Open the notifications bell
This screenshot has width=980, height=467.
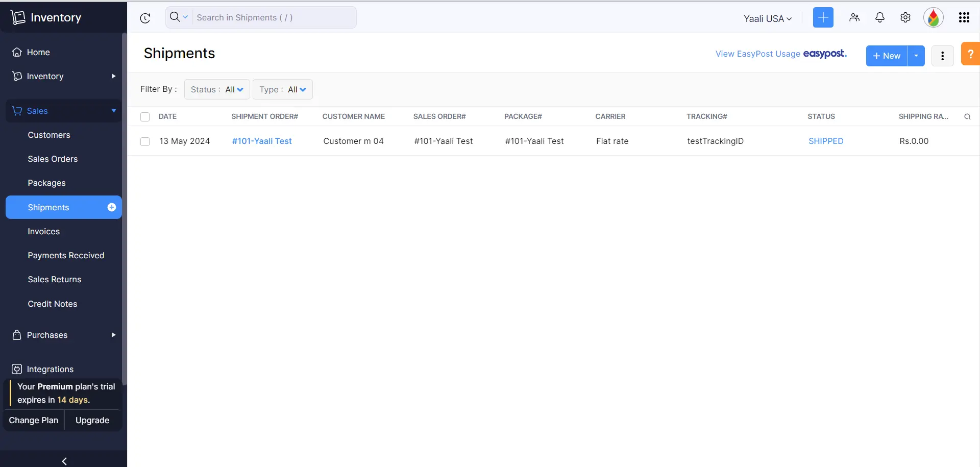(x=879, y=17)
